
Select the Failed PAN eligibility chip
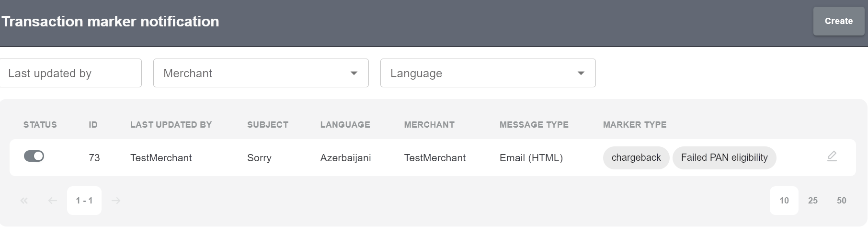[724, 158]
